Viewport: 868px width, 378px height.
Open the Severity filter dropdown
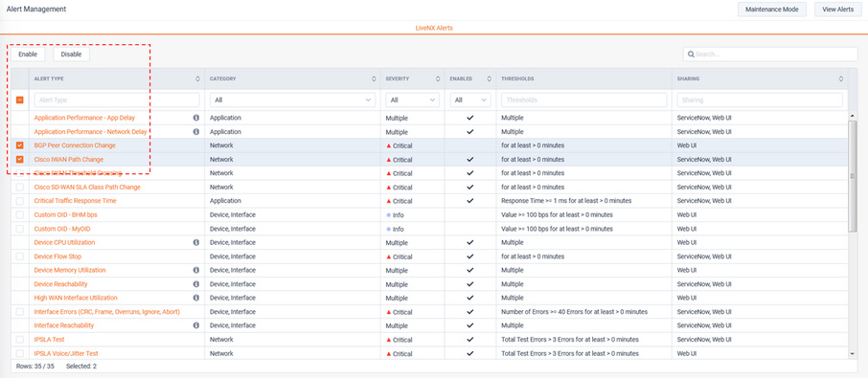(x=412, y=100)
